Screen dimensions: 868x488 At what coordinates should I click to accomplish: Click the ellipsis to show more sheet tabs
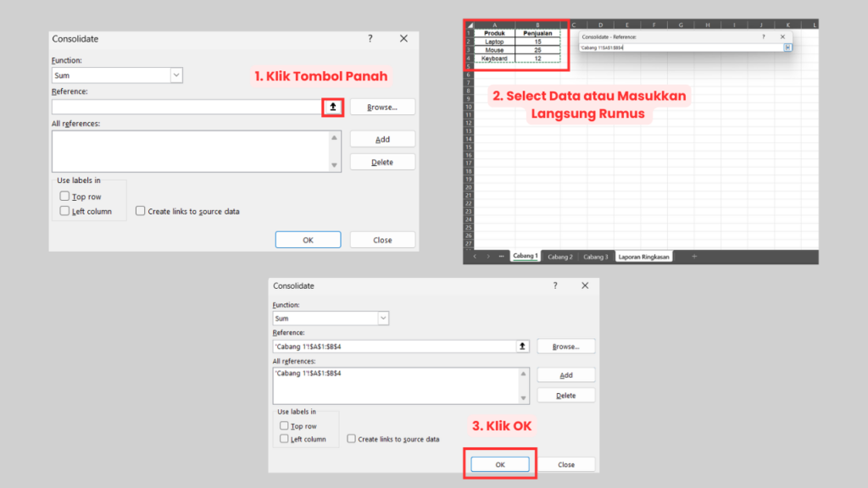501,257
